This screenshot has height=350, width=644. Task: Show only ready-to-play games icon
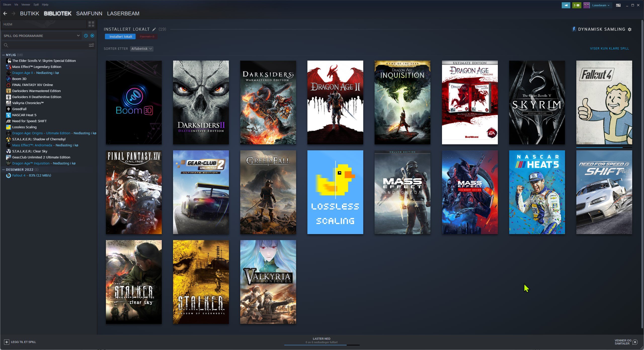click(92, 36)
